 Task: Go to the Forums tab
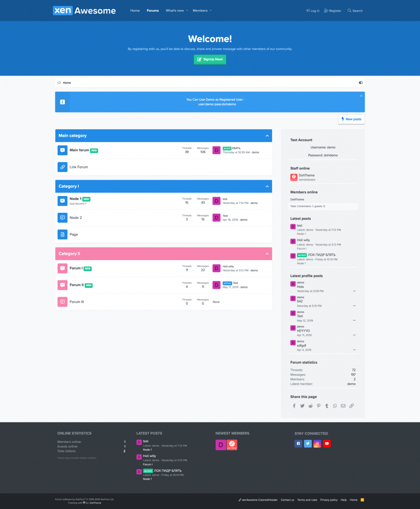click(x=153, y=11)
